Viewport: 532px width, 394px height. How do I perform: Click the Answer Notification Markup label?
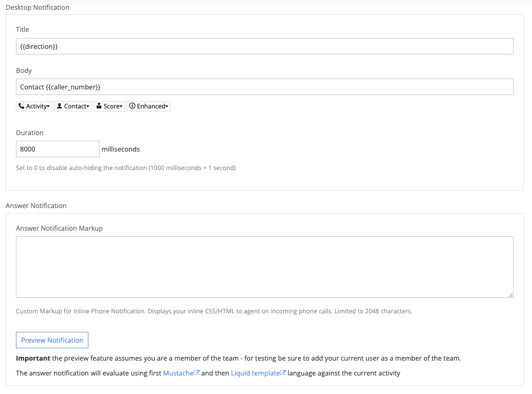tap(59, 228)
